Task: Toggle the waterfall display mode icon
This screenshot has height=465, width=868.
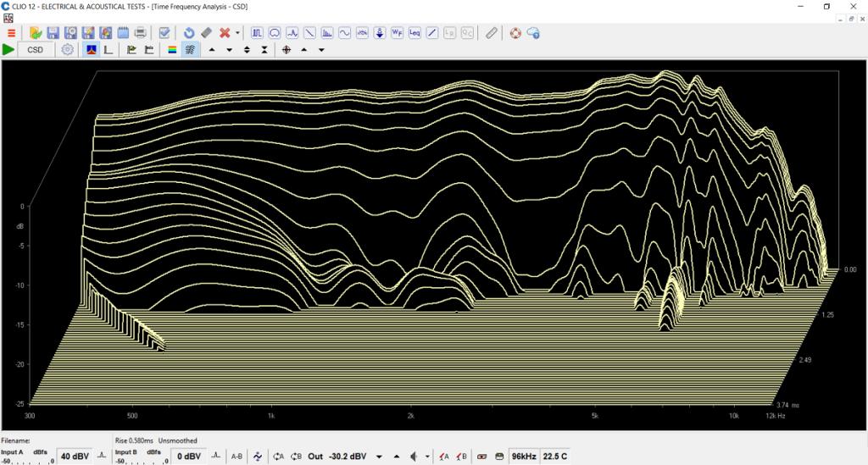Action: point(92,50)
